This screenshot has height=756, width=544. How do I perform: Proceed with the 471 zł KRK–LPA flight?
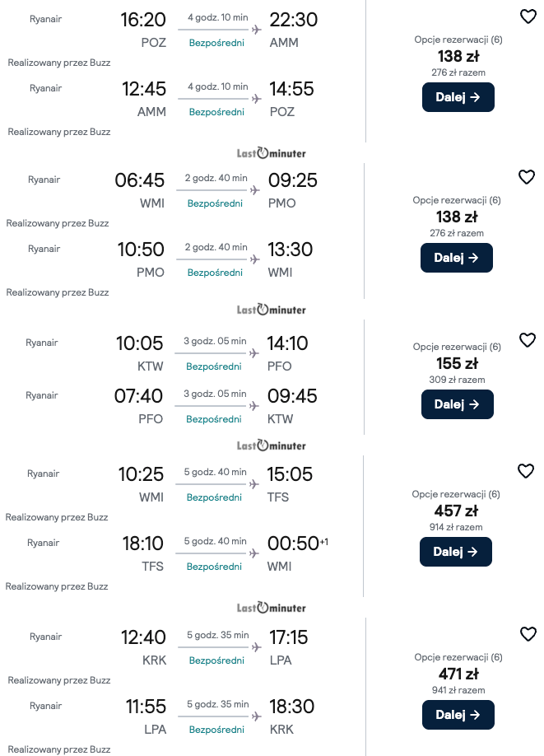coord(458,715)
